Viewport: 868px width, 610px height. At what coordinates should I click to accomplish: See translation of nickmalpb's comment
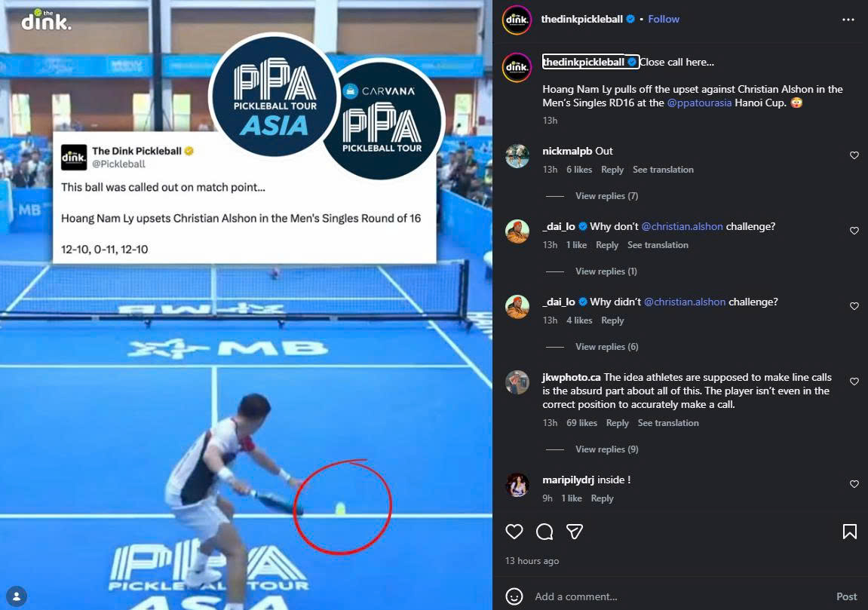point(663,170)
